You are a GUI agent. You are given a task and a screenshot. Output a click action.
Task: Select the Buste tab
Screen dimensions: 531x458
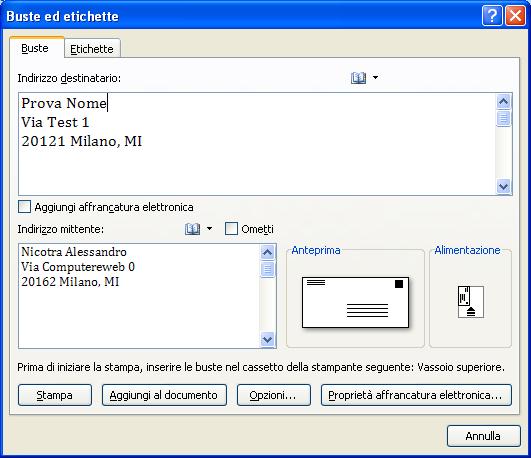pos(35,48)
